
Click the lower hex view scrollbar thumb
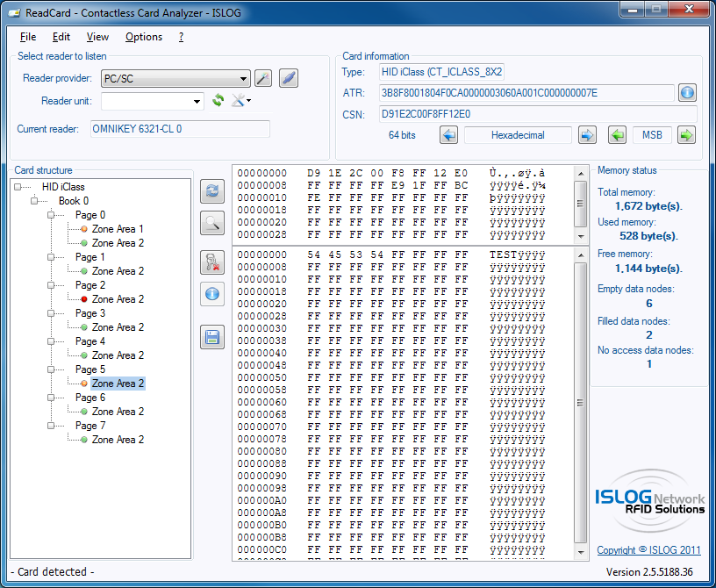[580, 403]
